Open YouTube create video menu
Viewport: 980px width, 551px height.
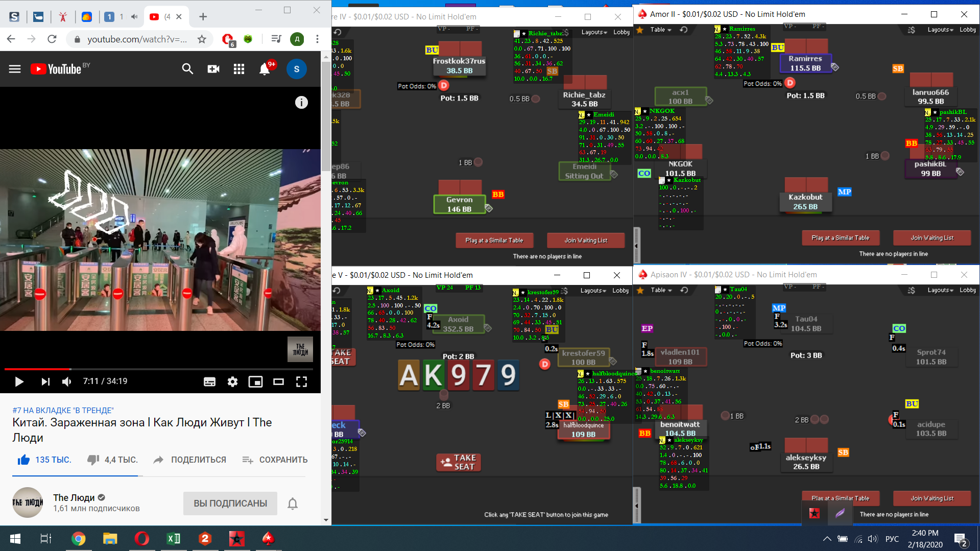coord(213,69)
